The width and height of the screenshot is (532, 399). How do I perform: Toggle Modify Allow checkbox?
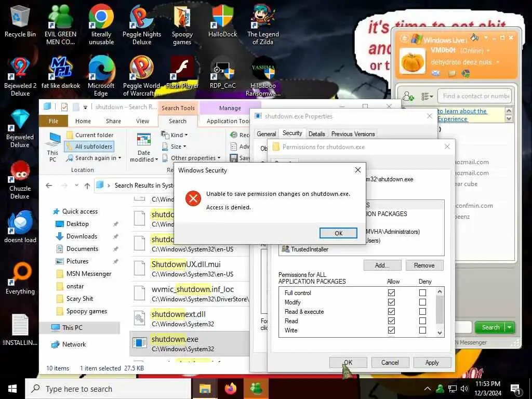coord(391,302)
